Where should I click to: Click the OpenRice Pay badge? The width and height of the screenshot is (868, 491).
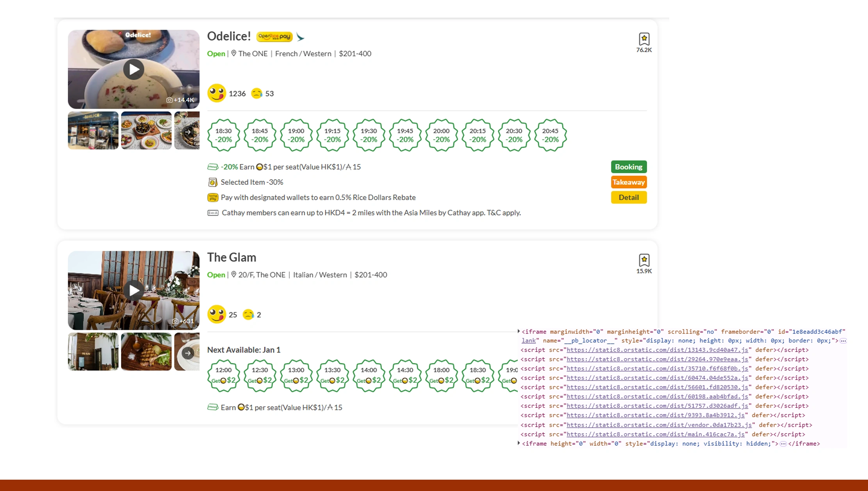coord(274,37)
